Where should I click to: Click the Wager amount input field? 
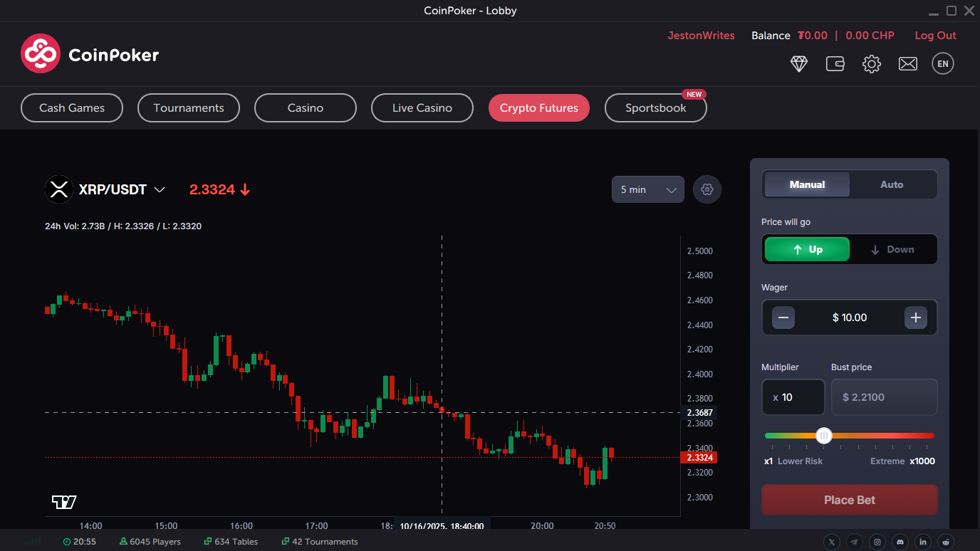click(x=849, y=318)
